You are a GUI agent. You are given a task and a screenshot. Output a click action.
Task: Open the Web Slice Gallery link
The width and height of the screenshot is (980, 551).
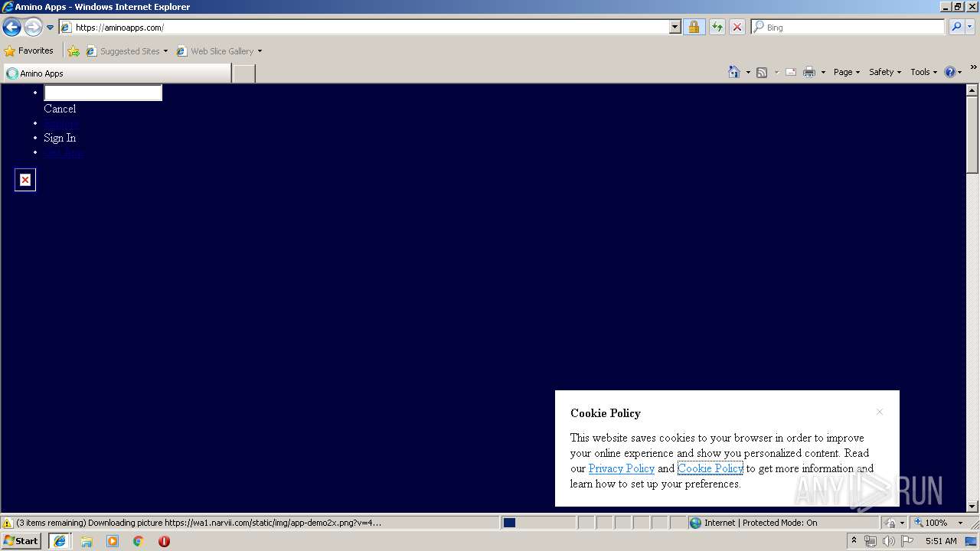pos(219,51)
